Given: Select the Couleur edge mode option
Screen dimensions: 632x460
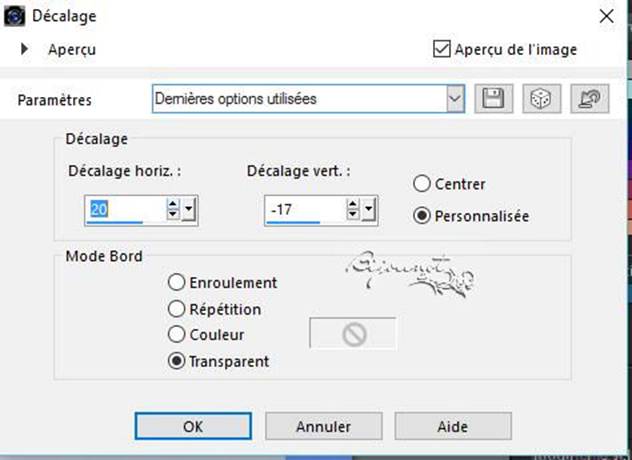Looking at the screenshot, I should coord(177,335).
